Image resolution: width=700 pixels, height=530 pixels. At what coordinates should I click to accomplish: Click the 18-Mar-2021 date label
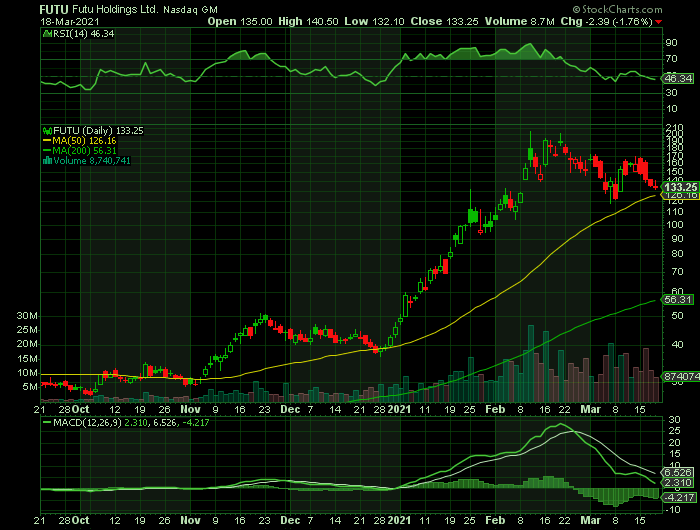tap(70, 21)
